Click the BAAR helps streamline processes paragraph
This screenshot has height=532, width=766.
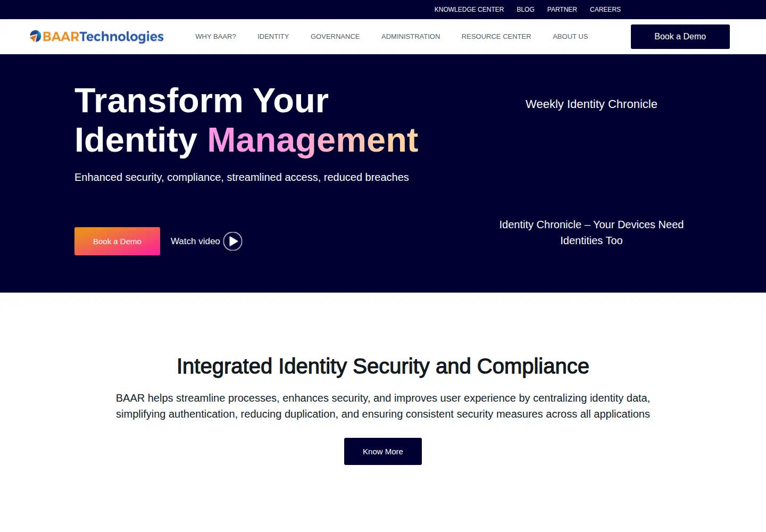383,406
